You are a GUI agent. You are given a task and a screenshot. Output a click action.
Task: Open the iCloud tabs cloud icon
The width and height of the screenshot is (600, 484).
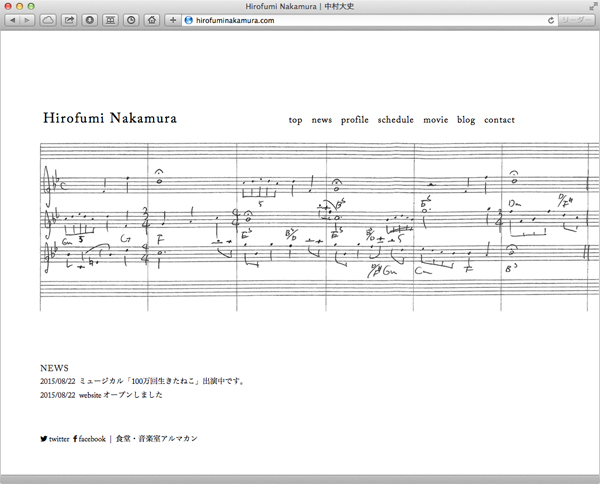point(48,20)
